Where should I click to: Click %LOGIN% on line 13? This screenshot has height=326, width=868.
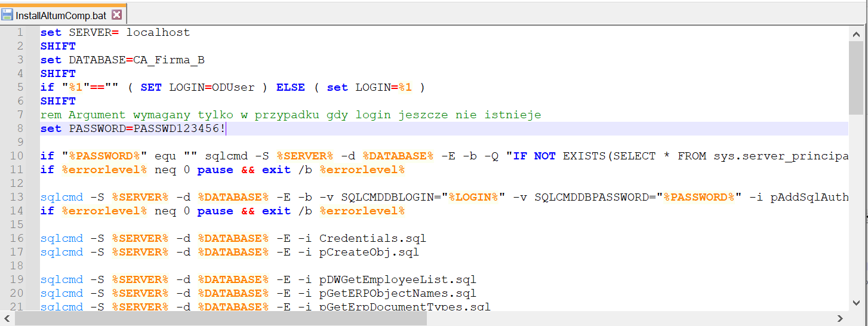click(x=473, y=197)
